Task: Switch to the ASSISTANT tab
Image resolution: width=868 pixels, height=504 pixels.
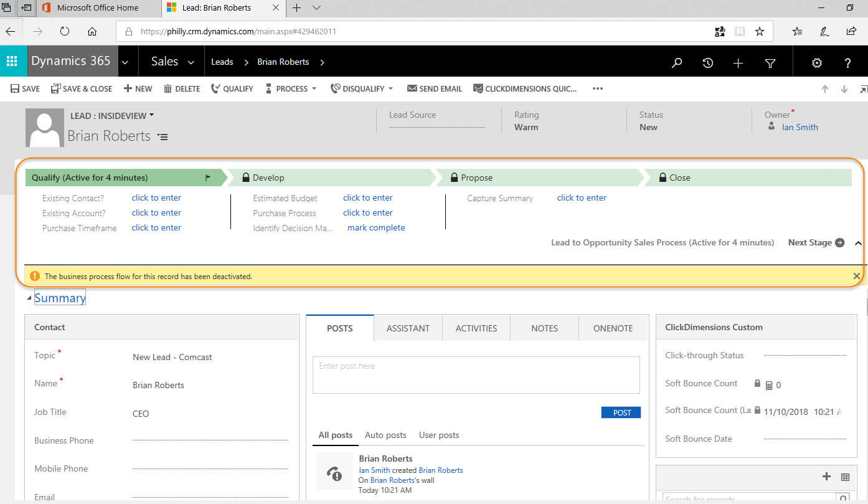Action: [408, 328]
